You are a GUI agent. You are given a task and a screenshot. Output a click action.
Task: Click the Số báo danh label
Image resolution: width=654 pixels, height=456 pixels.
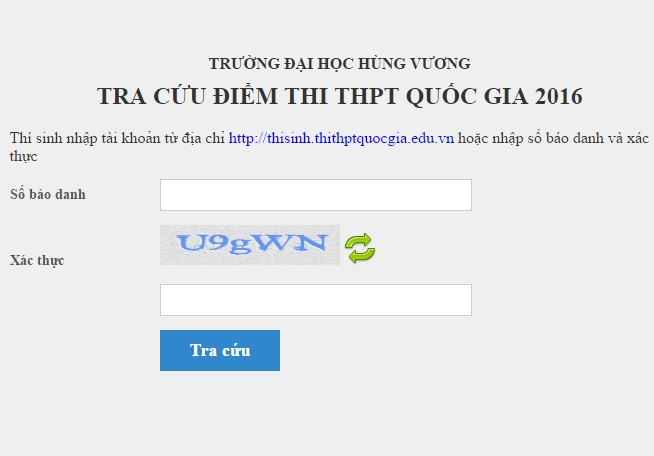pyautogui.click(x=48, y=194)
